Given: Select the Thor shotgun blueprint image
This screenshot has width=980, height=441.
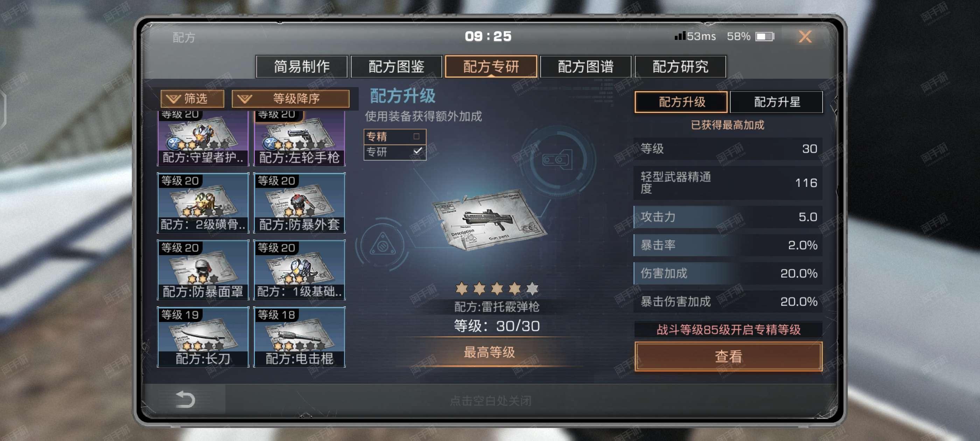Looking at the screenshot, I should (x=488, y=219).
